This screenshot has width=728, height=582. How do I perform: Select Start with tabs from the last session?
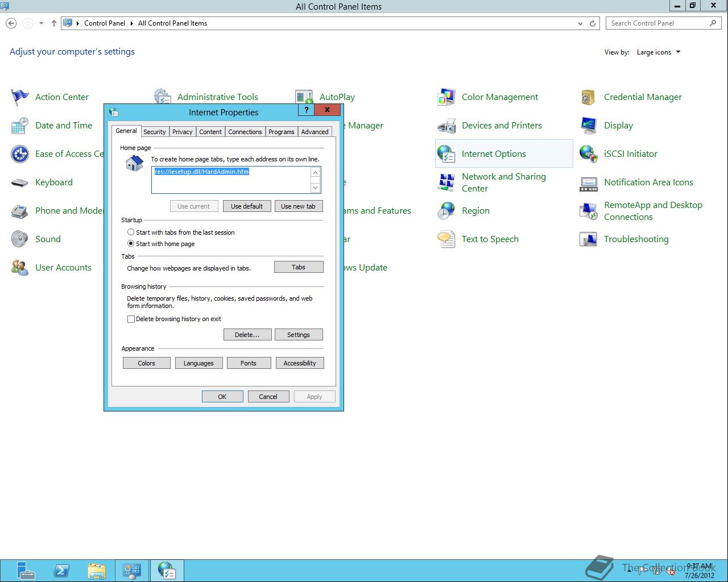tap(131, 232)
